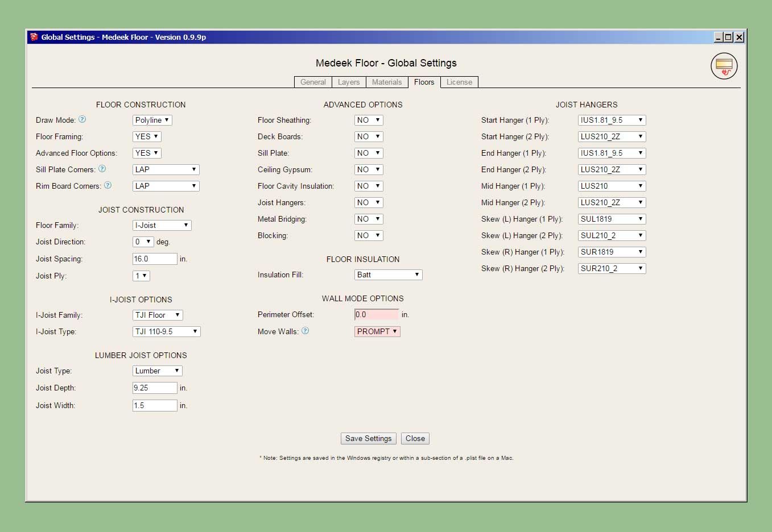Click the Move Walls help icon

tap(305, 331)
